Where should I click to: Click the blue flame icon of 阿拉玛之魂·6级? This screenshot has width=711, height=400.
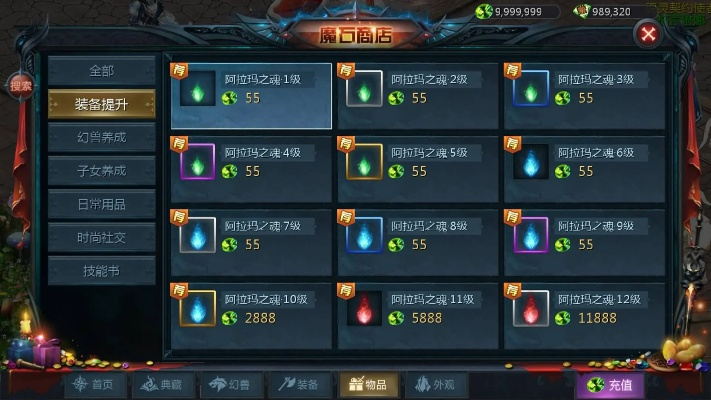click(531, 162)
